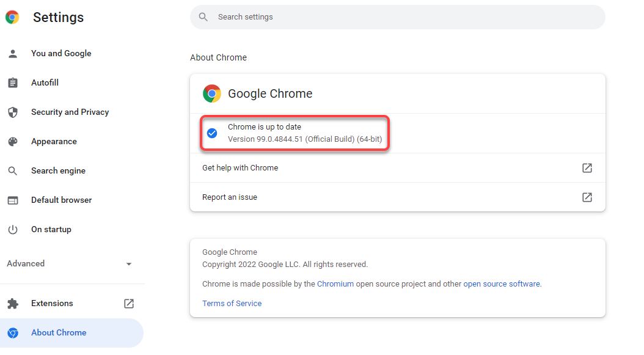Click the Security and Privacy shield icon

pyautogui.click(x=13, y=112)
